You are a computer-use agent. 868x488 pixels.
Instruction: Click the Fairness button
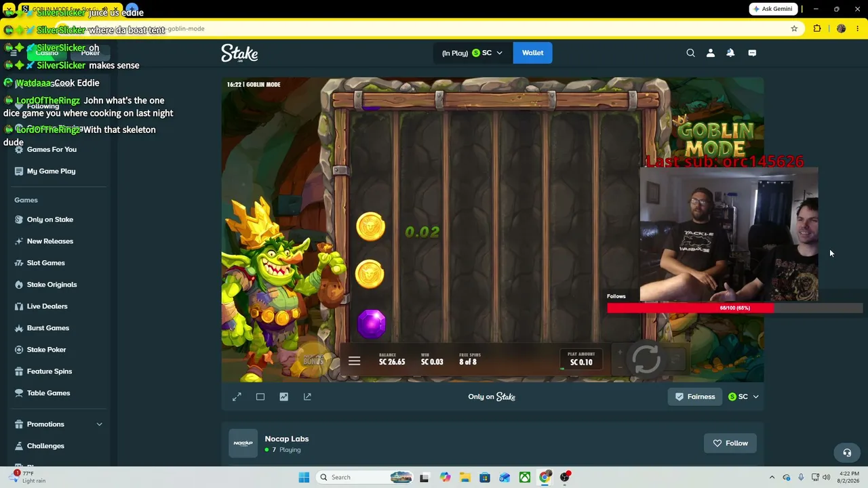point(695,396)
